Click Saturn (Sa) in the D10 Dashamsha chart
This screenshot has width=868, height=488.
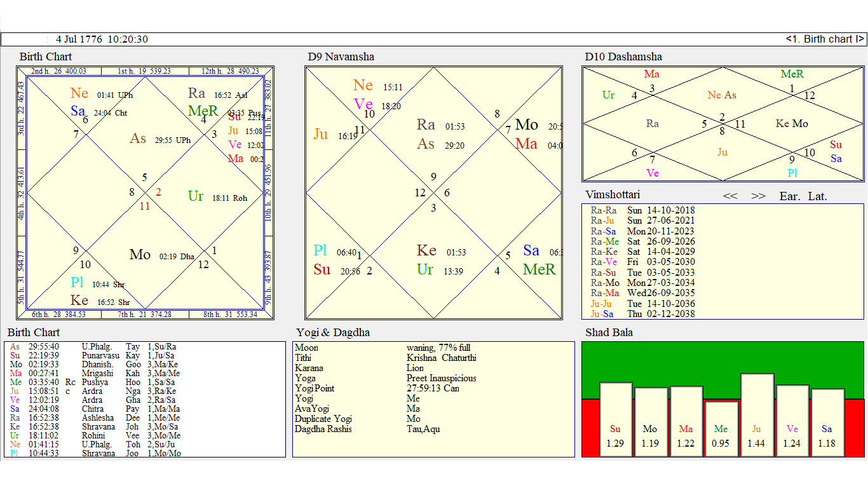click(836, 158)
